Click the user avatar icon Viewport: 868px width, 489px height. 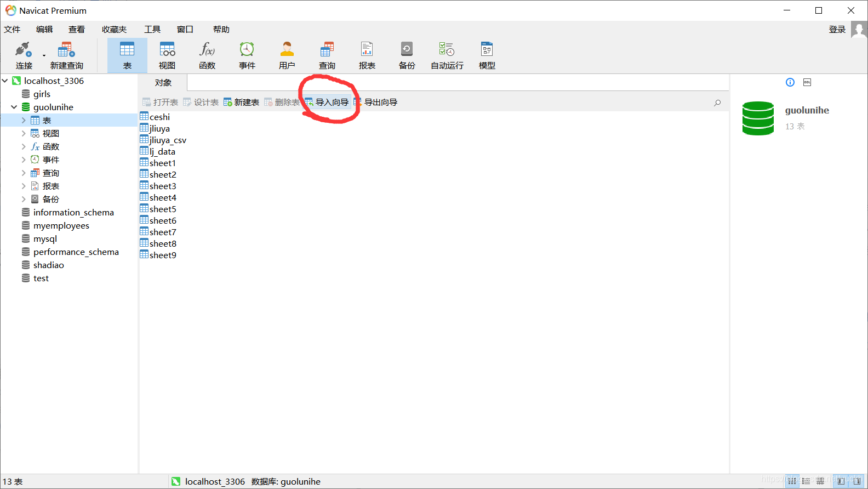859,30
